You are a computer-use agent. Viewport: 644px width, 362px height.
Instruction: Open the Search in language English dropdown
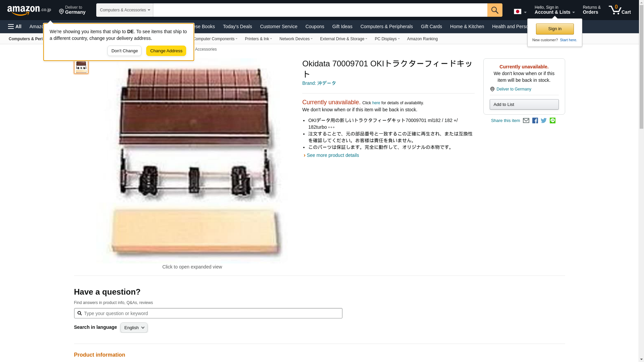point(134,328)
